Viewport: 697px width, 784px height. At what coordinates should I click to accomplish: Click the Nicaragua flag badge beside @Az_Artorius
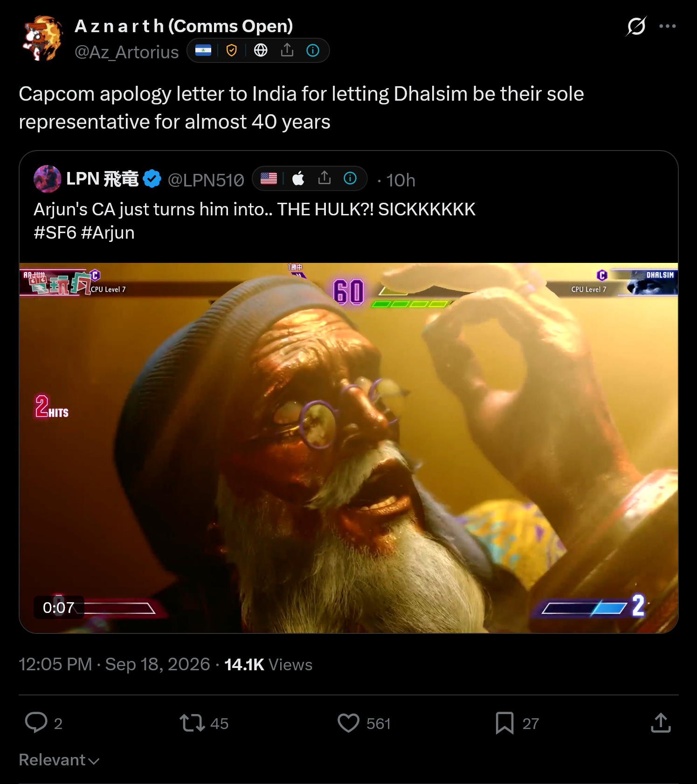point(203,50)
